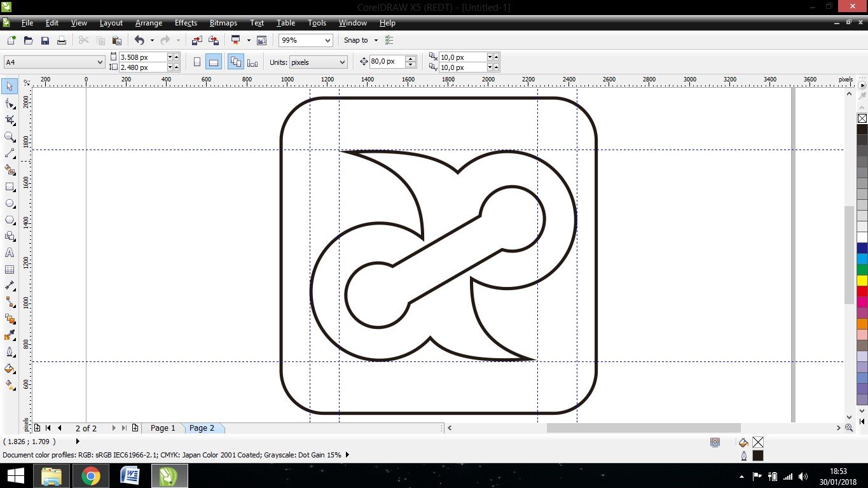The width and height of the screenshot is (868, 488).
Task: Switch page orientation to Landscape
Action: click(214, 62)
